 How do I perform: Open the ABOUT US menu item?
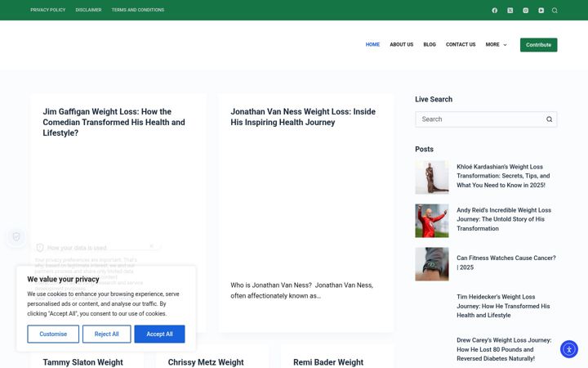coord(401,44)
